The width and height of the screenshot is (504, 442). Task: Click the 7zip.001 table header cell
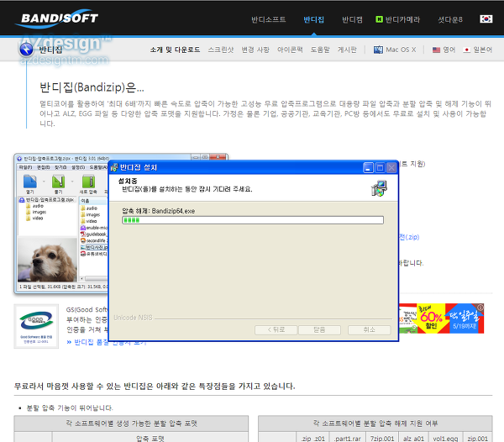382,438
